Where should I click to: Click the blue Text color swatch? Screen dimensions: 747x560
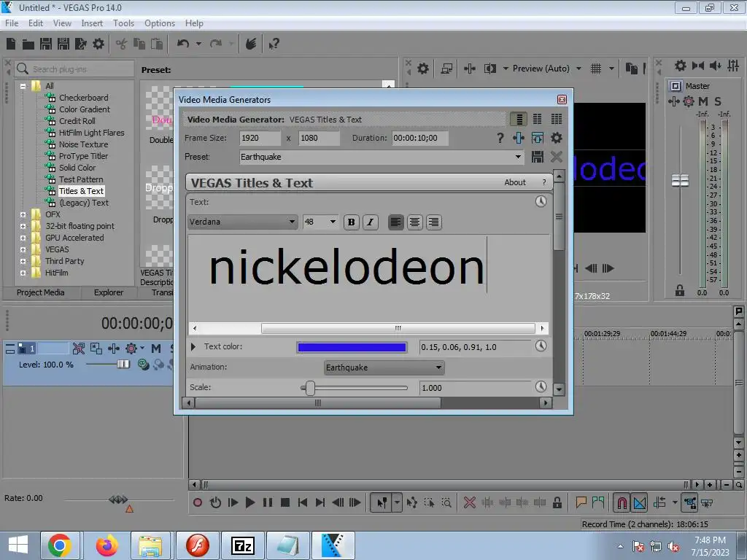coord(352,347)
